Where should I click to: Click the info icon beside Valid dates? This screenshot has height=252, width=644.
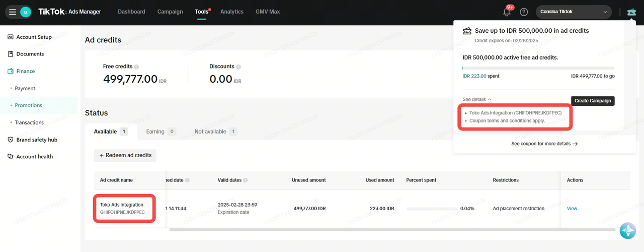pyautogui.click(x=246, y=180)
